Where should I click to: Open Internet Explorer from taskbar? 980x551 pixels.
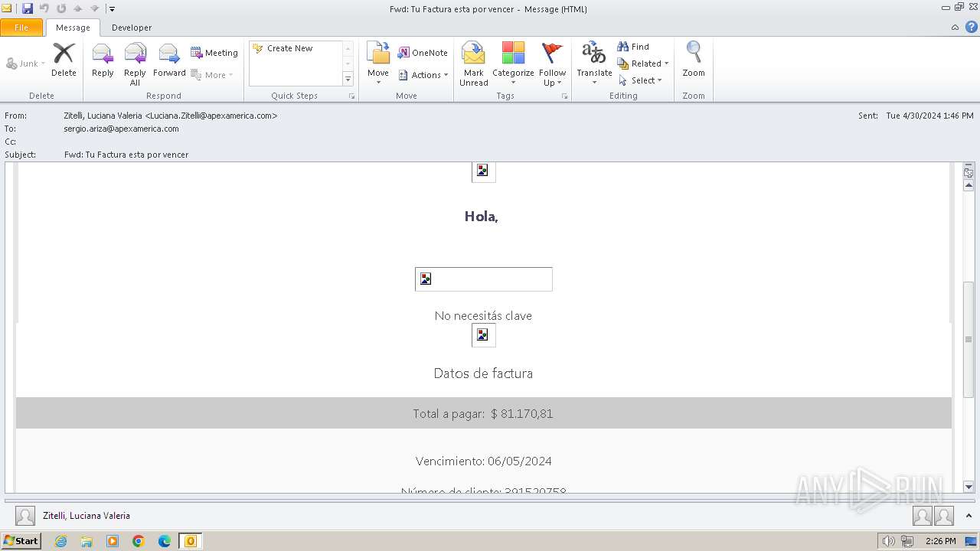click(60, 541)
